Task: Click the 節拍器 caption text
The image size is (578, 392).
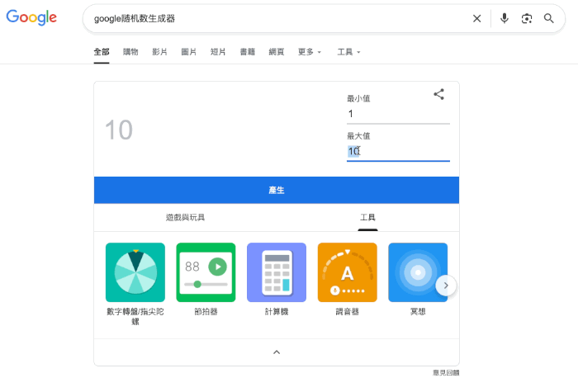Action: pyautogui.click(x=206, y=312)
